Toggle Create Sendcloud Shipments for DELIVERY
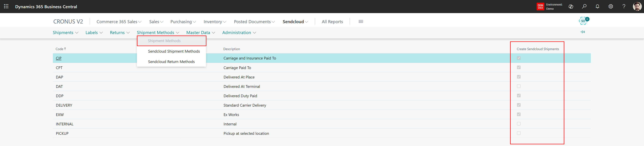The width and height of the screenshot is (644, 146). [519, 105]
